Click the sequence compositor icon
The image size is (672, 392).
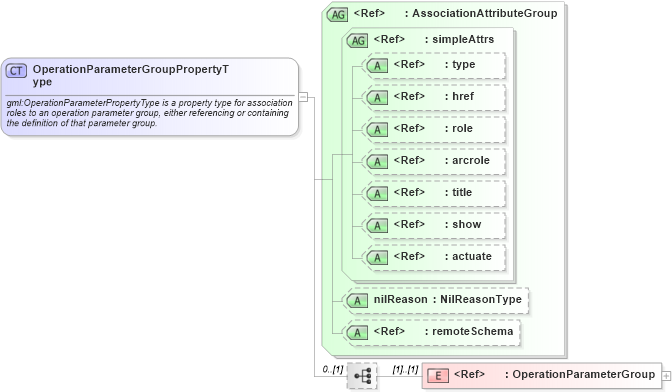point(362,376)
